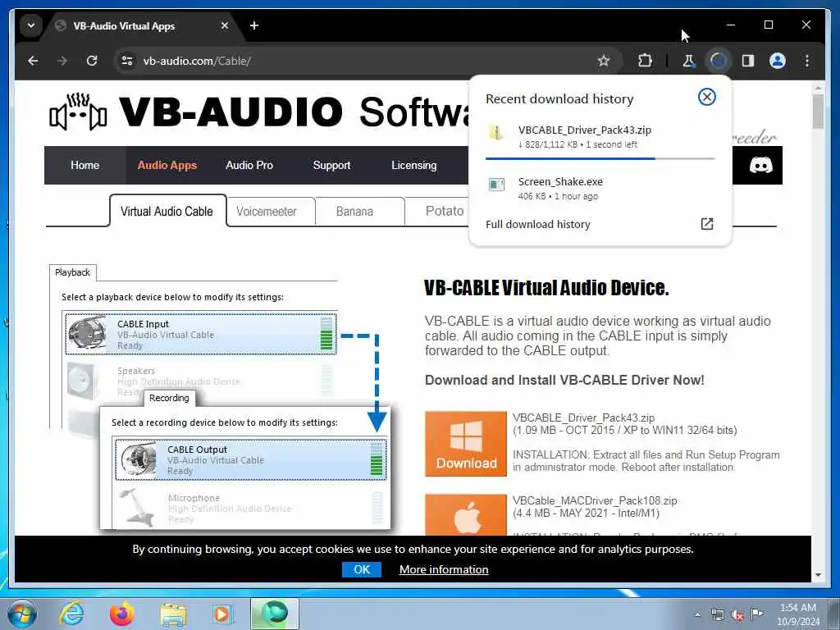Viewport: 840px width, 630px height.
Task: Launch Internet Explorer from taskbar
Action: point(71,614)
